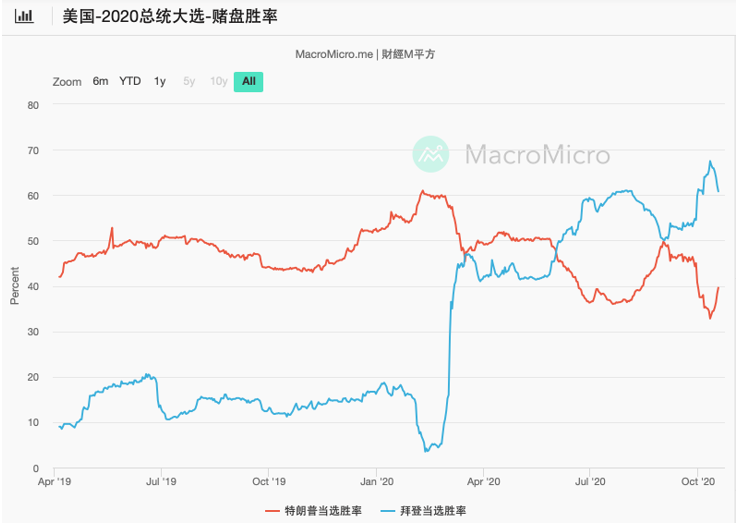This screenshot has height=524, width=737.
Task: Click the MacroMicro watermark text
Action: point(537,154)
